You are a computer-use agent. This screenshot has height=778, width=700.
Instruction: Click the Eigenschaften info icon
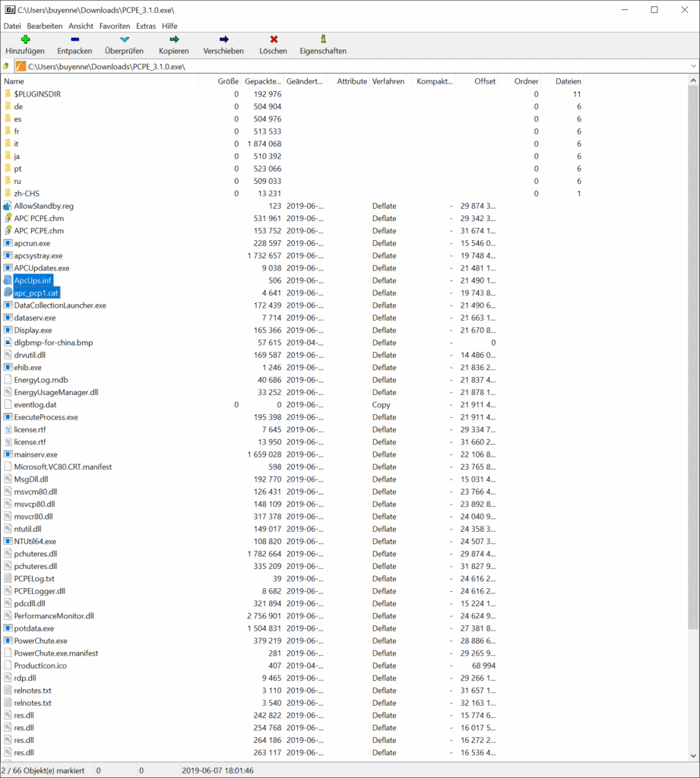(323, 40)
